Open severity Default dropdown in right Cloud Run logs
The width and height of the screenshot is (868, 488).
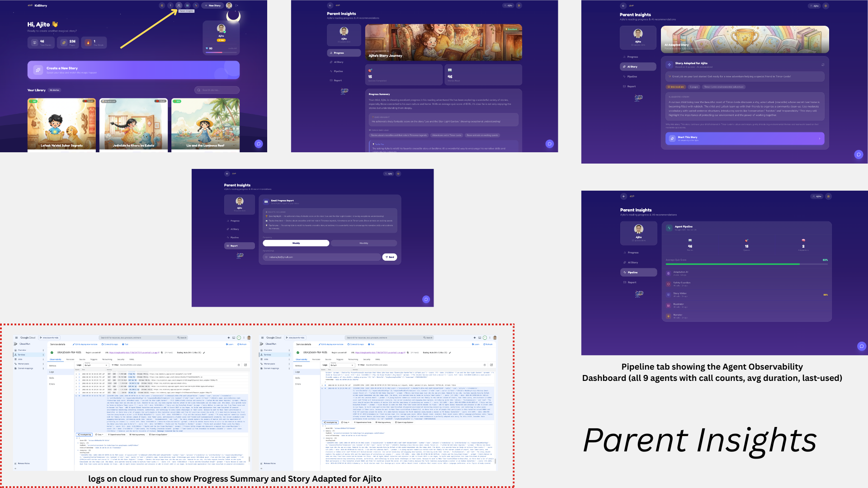342,365
